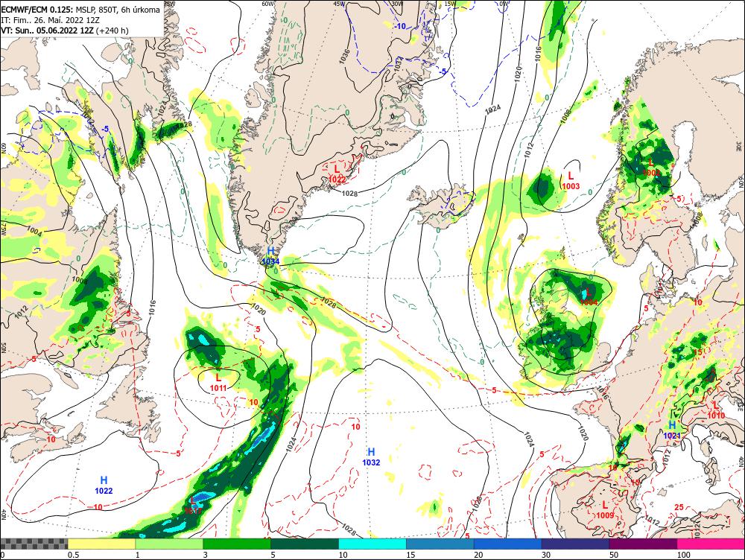Click the light green 1–3 mm legend swatch
This screenshot has width=745, height=560.
pos(169,544)
